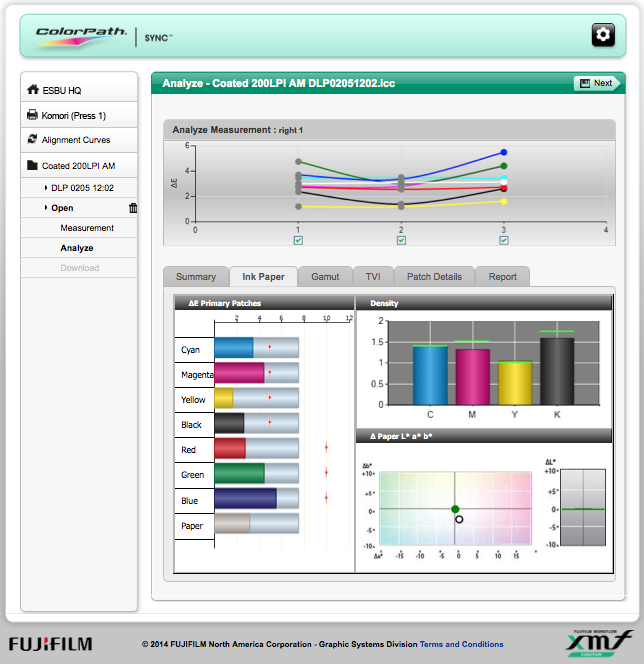This screenshot has width=644, height=664.
Task: Select Measurement in the sidebar
Action: (87, 228)
